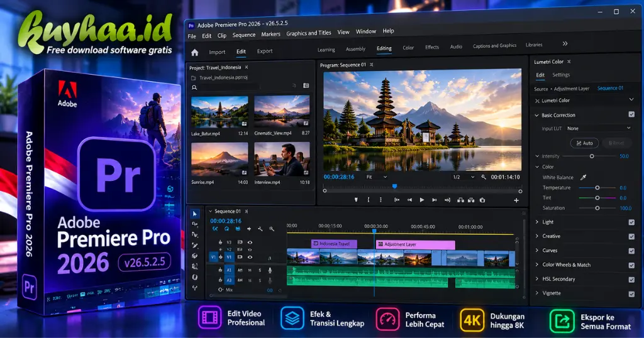The image size is (644, 338).
Task: Toggle Creative section checkbox
Action: click(x=631, y=237)
